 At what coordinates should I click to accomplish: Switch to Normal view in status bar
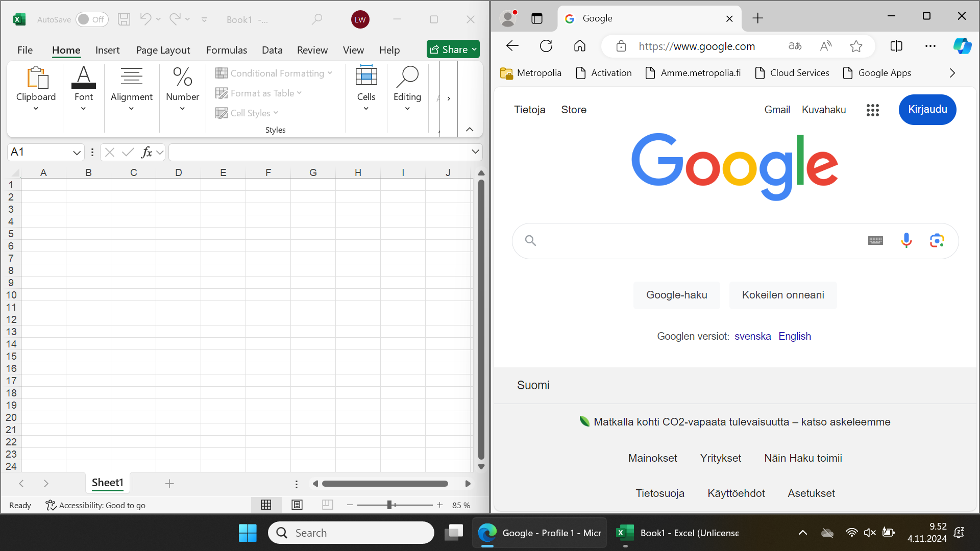266,505
